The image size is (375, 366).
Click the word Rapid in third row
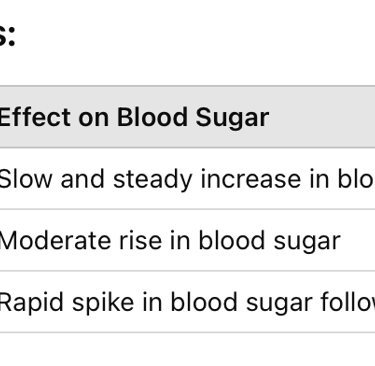tap(31, 303)
